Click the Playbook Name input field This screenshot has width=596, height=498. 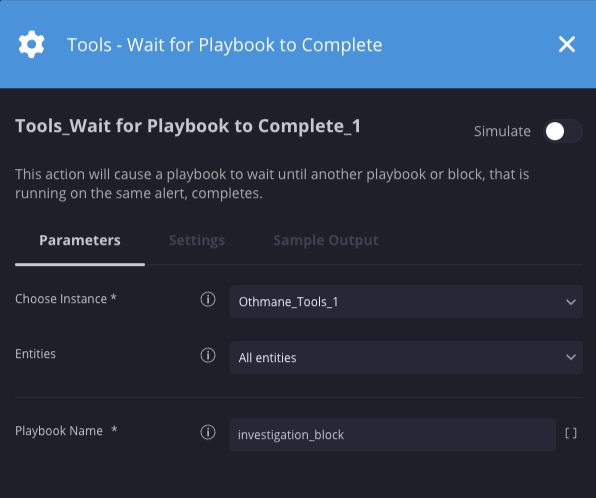point(393,435)
